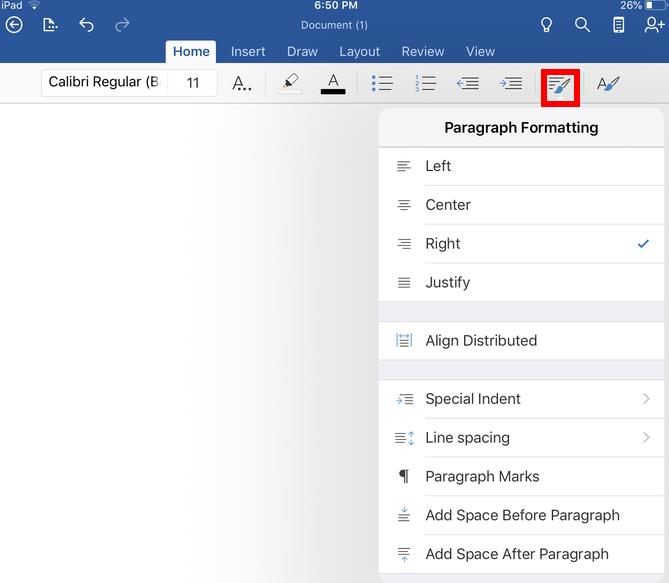Tap the 26% battery indicator
669x583 pixels.
tap(642, 5)
